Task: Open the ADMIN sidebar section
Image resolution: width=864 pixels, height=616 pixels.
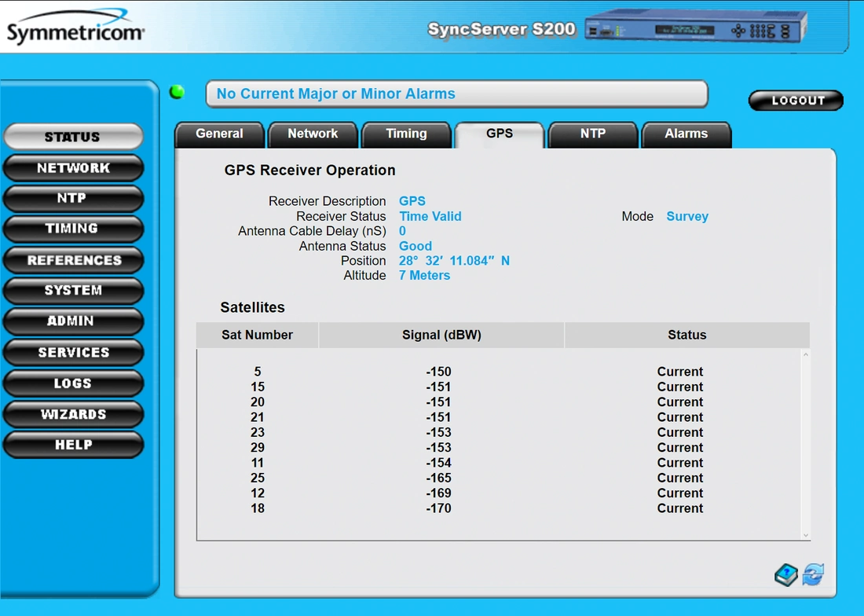Action: tap(73, 321)
